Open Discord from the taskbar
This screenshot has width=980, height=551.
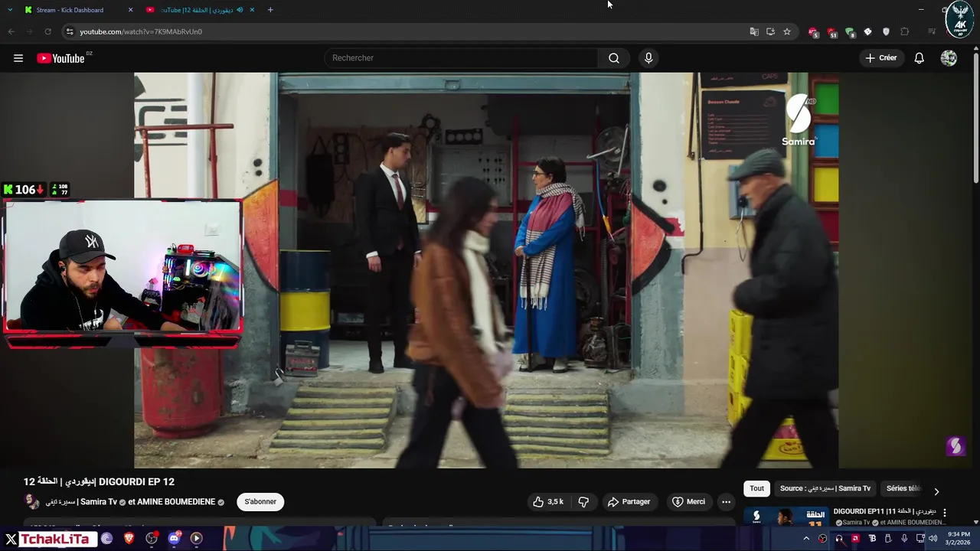click(x=174, y=539)
